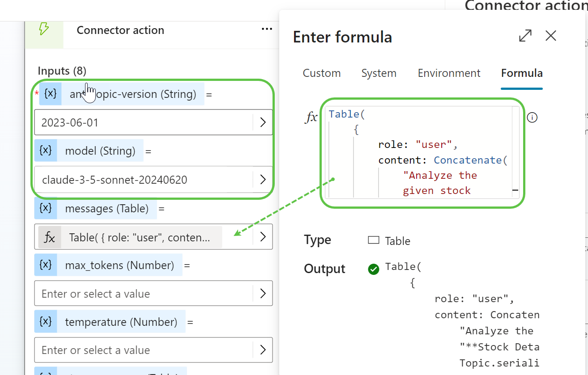The image size is (588, 375).
Task: Open the value picker for max_tokens
Action: 263,294
